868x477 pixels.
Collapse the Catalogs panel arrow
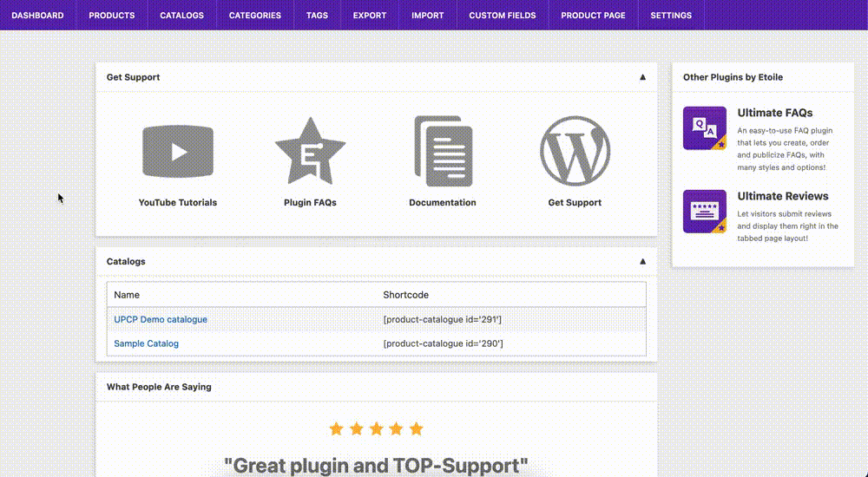642,261
